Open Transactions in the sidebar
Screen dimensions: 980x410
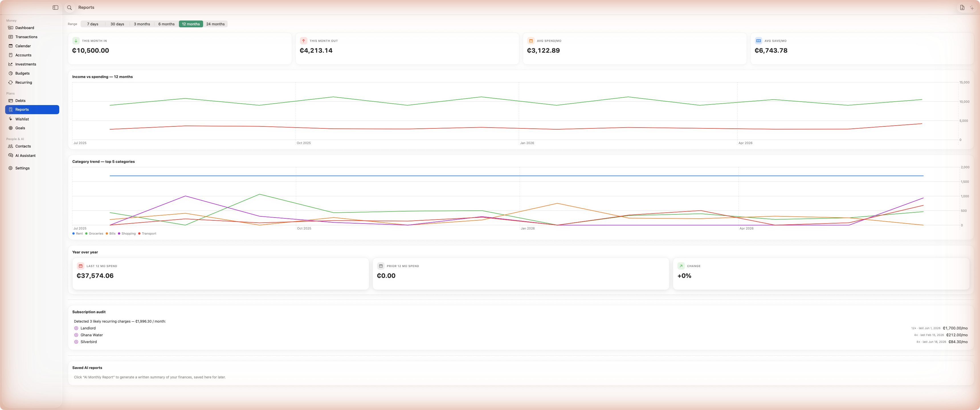32,37
